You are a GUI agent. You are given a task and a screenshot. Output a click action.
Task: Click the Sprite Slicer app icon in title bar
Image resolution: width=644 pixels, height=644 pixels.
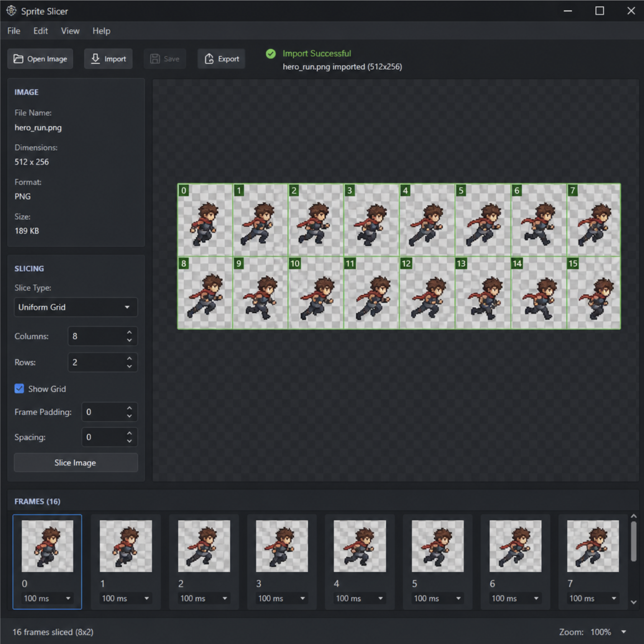click(11, 11)
